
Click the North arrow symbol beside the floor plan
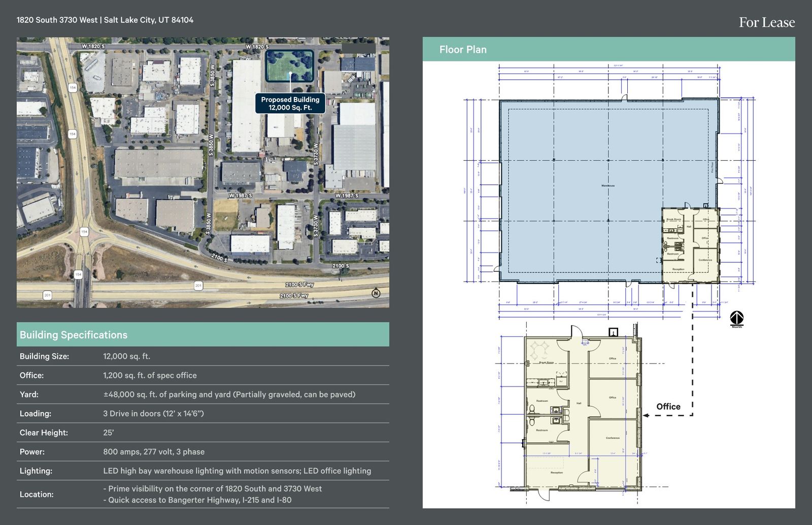coord(736,319)
